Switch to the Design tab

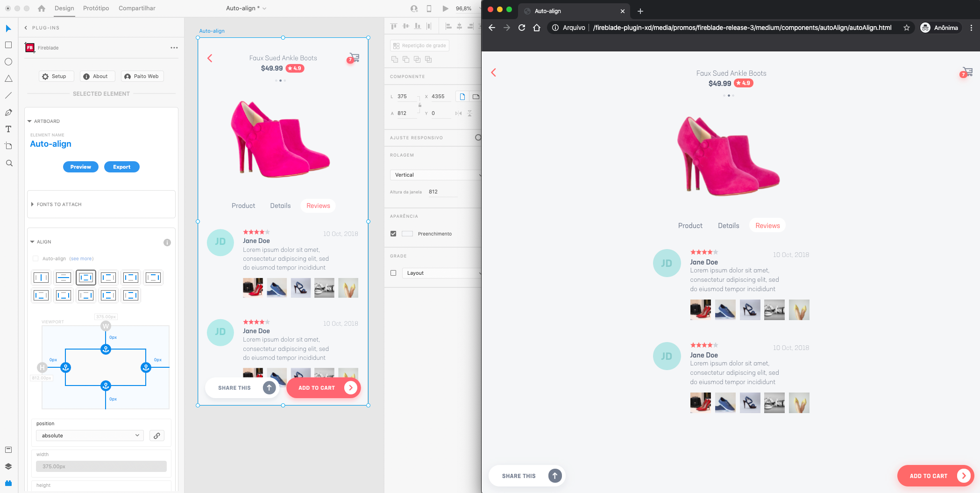coord(64,8)
